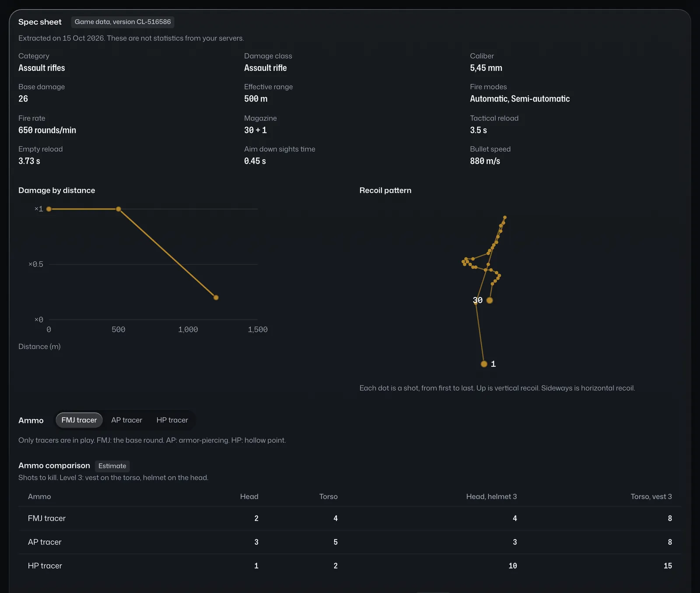Click the 'Head, helmet 3' column header
Screen dimensions: 700x593
click(x=492, y=496)
